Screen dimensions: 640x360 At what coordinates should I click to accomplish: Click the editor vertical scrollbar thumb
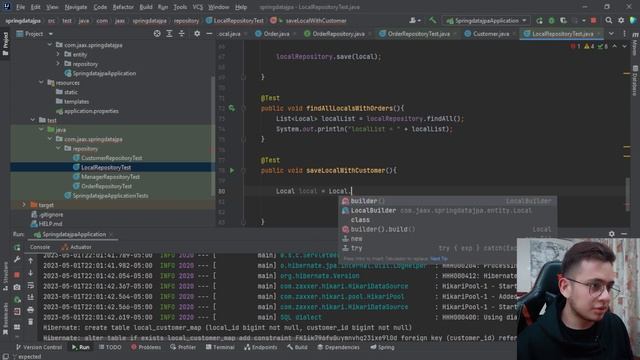627,195
